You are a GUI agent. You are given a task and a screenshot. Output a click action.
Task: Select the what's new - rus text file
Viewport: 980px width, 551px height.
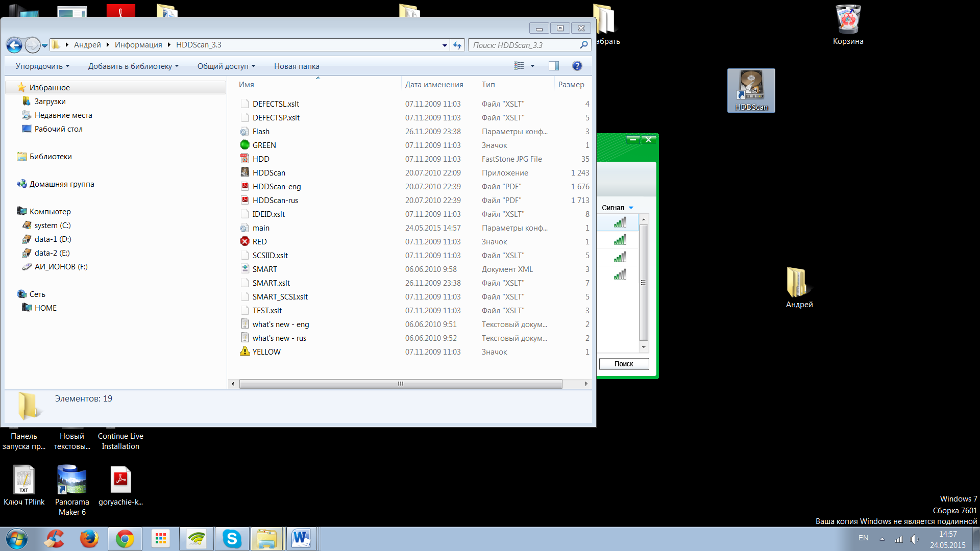[279, 338]
